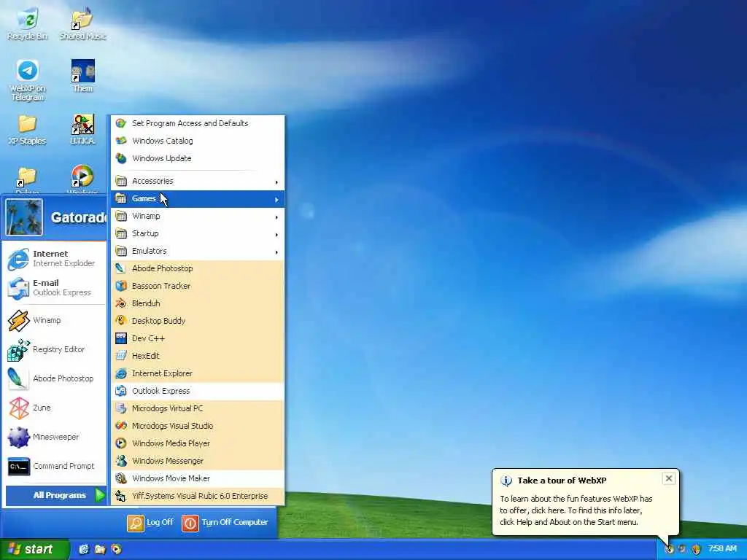Click the Gatorade user avatar picture

(24, 217)
